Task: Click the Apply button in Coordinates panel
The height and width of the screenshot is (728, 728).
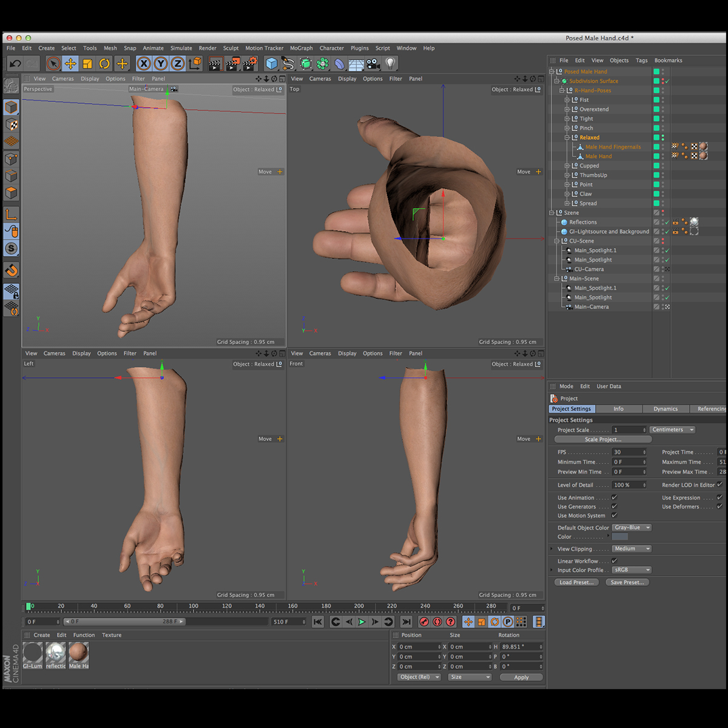Action: (521, 677)
